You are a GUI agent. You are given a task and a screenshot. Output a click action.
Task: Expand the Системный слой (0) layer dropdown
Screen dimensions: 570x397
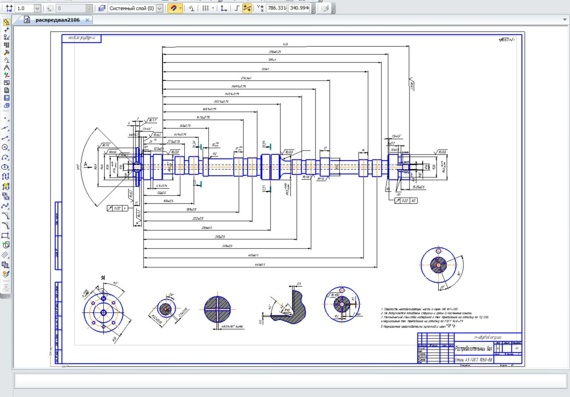tap(159, 8)
